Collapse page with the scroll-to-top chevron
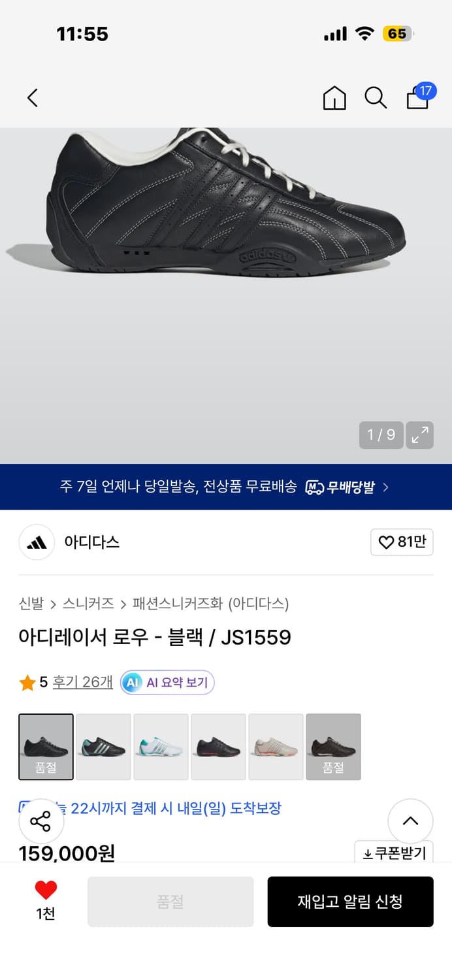452x980 pixels. (x=410, y=822)
